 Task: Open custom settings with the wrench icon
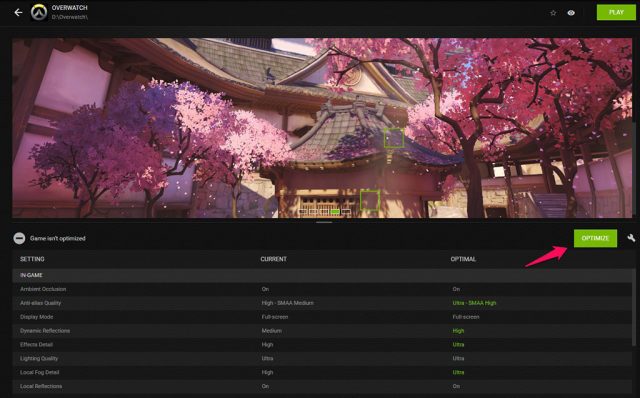point(631,238)
